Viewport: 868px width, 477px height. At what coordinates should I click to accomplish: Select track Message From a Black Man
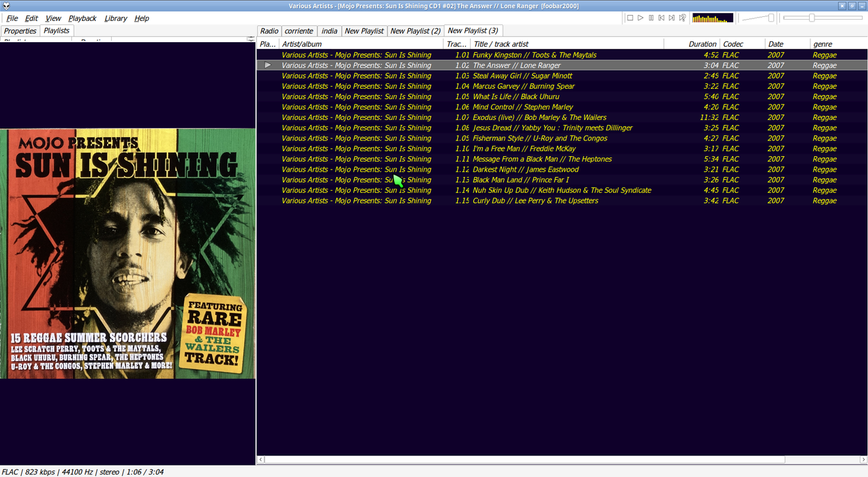[561, 159]
